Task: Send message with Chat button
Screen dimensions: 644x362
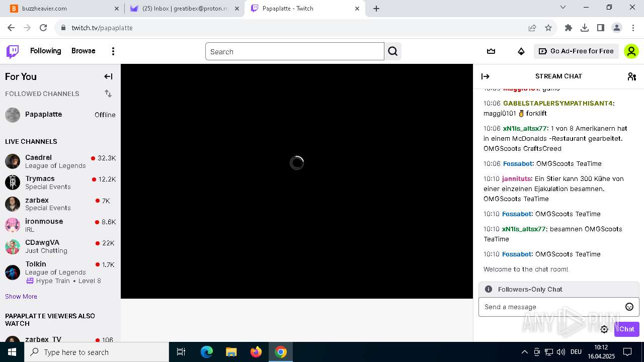Action: coord(626,329)
